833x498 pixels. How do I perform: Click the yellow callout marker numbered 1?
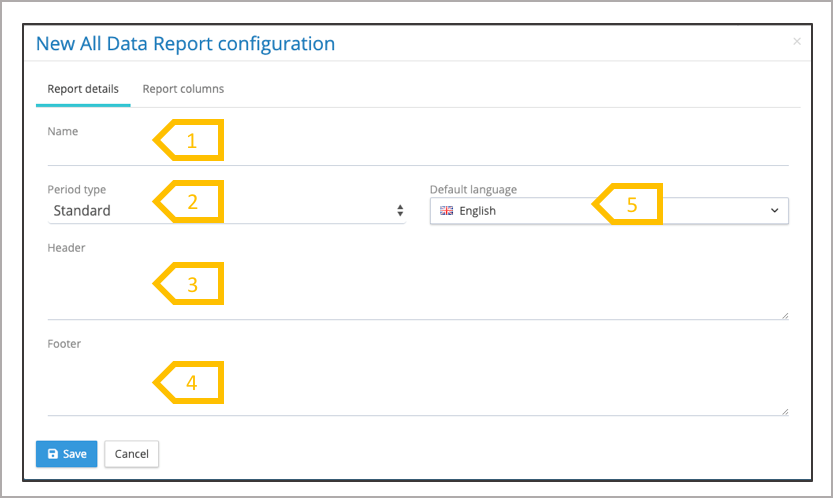coord(190,141)
